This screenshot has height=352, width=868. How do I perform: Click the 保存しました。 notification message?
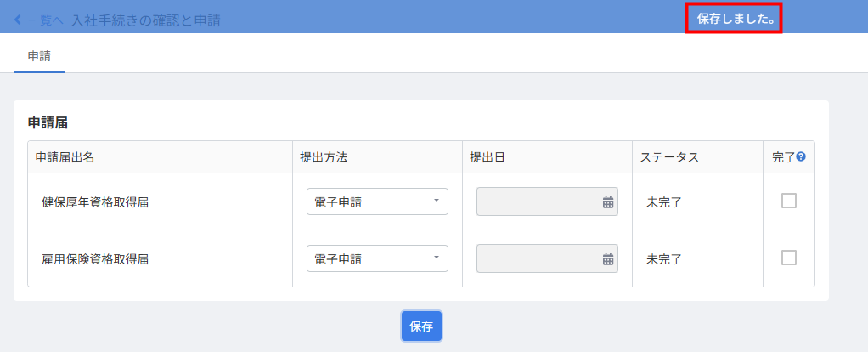pyautogui.click(x=736, y=20)
